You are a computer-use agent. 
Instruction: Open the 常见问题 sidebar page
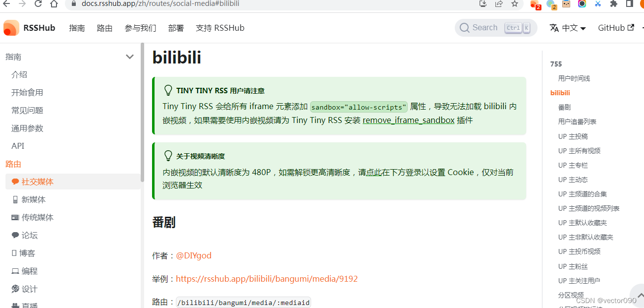[x=27, y=110]
